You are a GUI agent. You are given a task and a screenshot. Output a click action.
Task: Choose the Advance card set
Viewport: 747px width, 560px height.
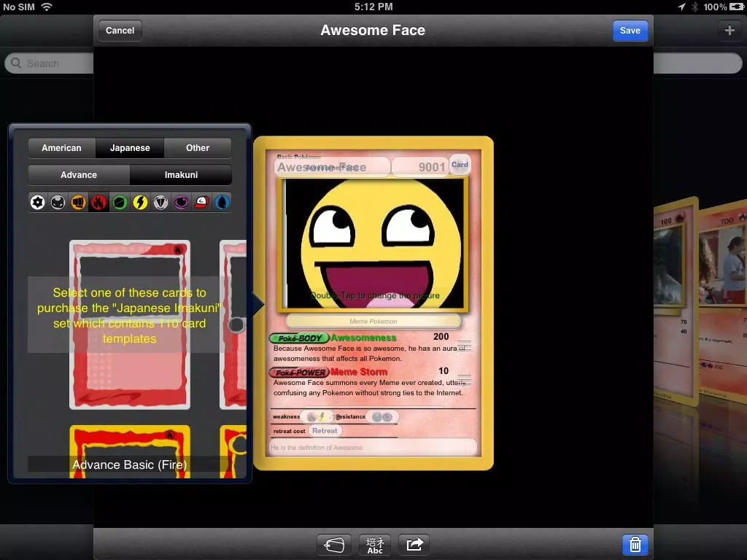(79, 175)
